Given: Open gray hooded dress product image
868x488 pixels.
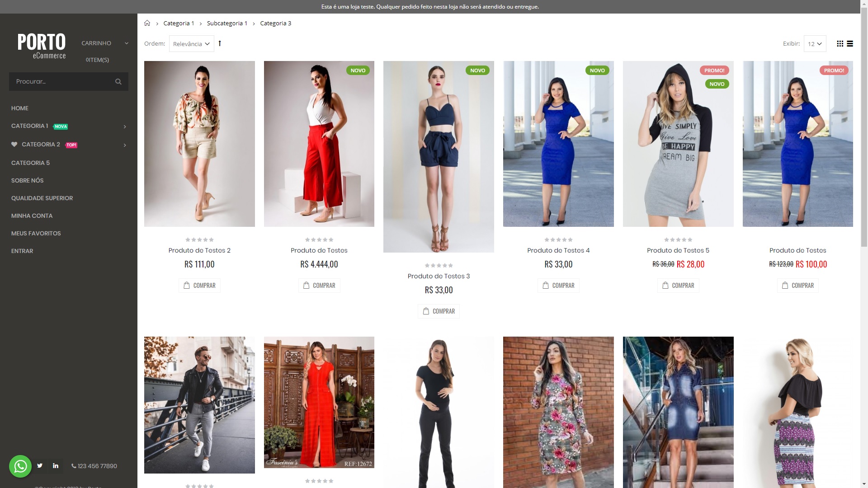Looking at the screenshot, I should point(678,144).
